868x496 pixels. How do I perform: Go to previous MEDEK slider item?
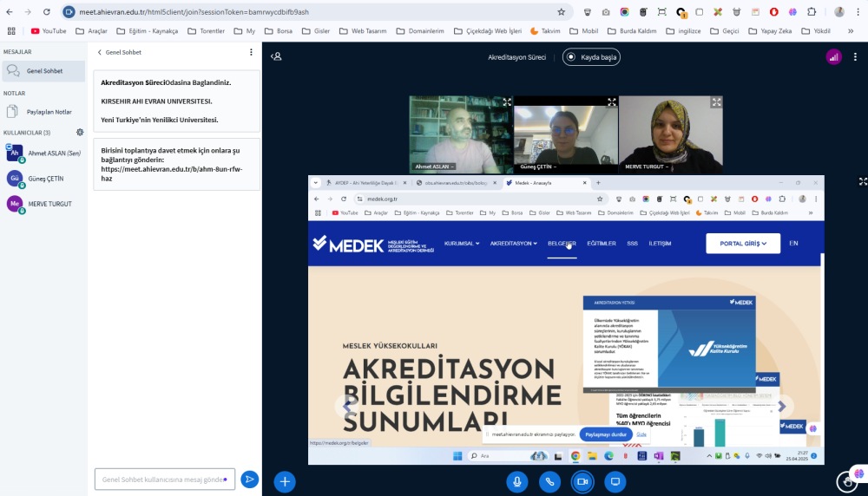coord(346,407)
